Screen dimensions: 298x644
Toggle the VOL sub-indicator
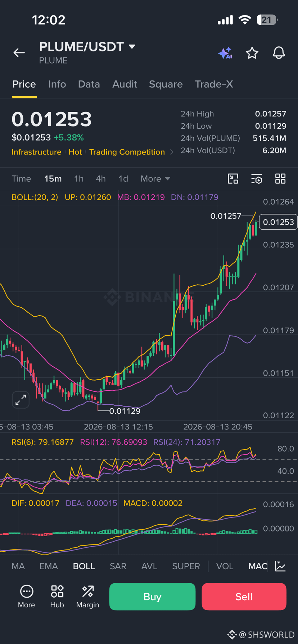[x=225, y=566]
